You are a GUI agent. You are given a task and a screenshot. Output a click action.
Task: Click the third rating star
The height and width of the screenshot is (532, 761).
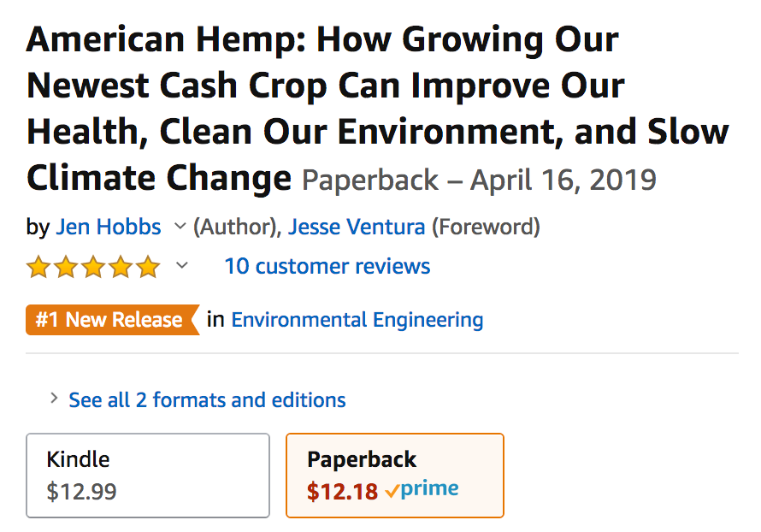coord(93,267)
